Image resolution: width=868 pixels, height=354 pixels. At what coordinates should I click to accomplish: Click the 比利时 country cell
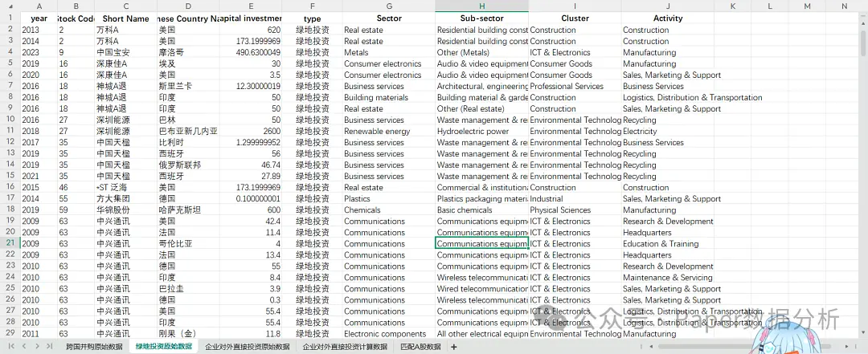188,142
